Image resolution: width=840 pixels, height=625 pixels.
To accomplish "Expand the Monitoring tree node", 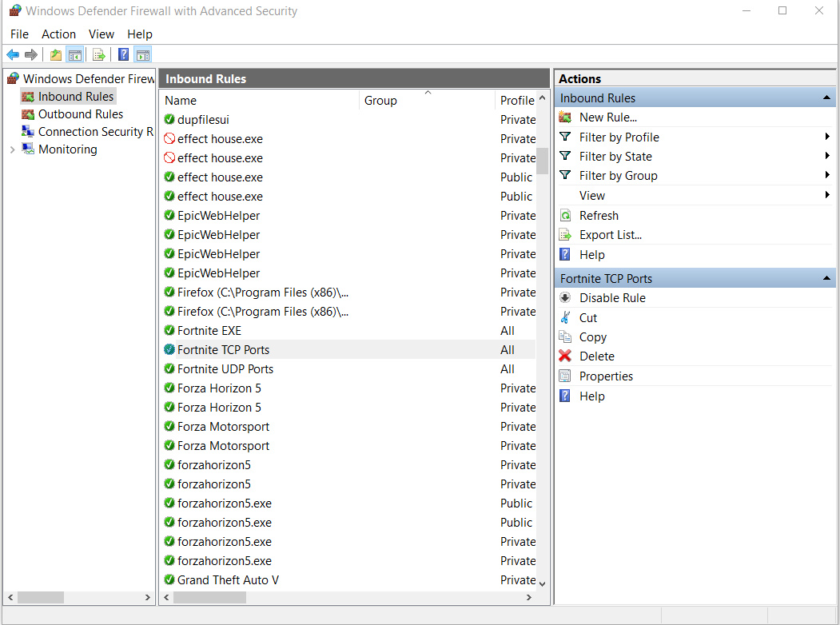I will click(12, 149).
